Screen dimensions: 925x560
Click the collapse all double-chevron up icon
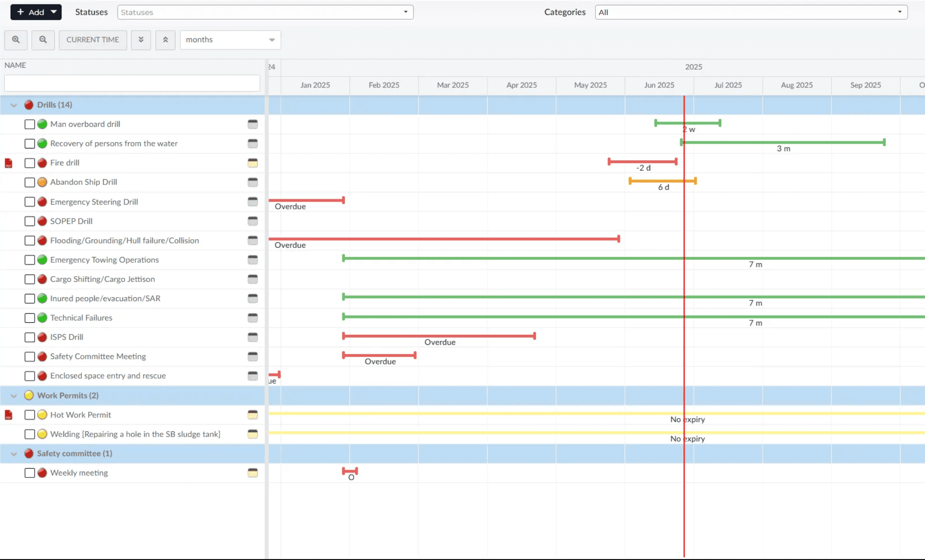165,40
